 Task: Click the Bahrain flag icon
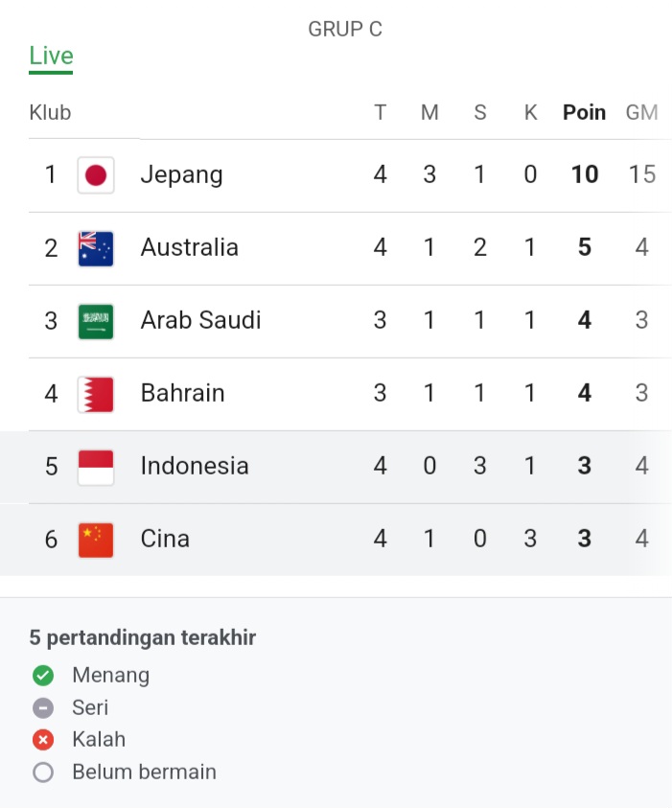pyautogui.click(x=96, y=393)
